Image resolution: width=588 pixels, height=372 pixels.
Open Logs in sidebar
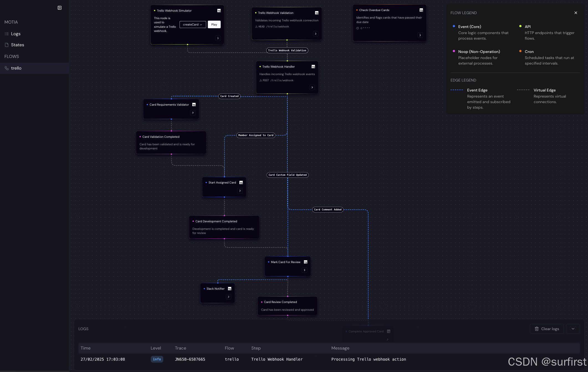pos(16,34)
